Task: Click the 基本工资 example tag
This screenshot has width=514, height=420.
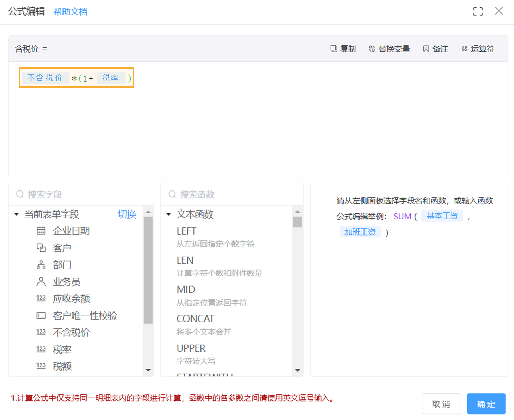Action: (442, 216)
